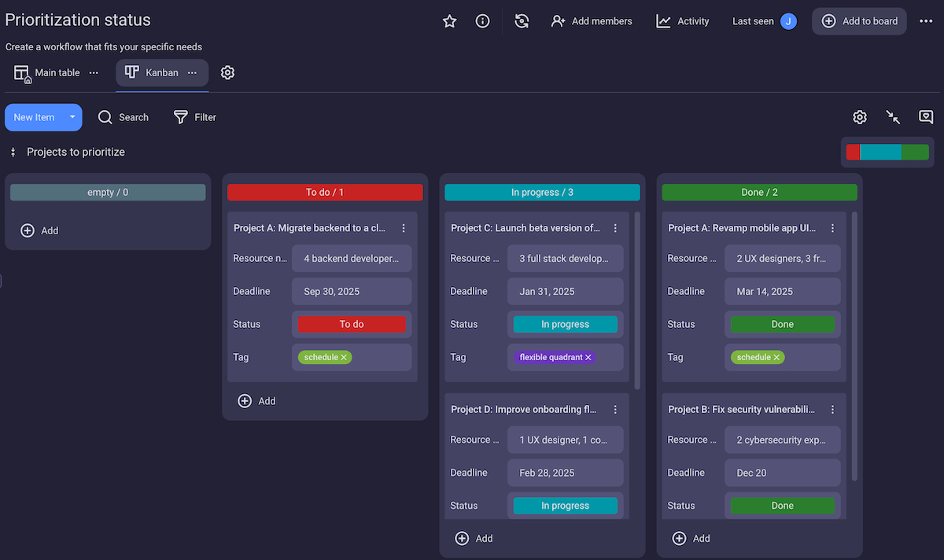Remove the flexible quadrant tag
Screen dimensions: 944x560
(x=588, y=357)
